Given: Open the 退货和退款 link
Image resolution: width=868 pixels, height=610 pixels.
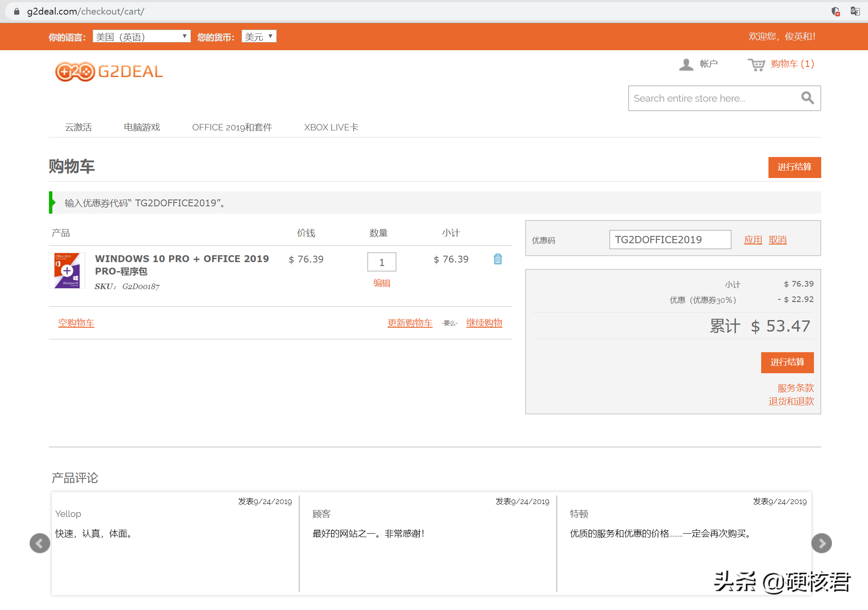Looking at the screenshot, I should (791, 401).
